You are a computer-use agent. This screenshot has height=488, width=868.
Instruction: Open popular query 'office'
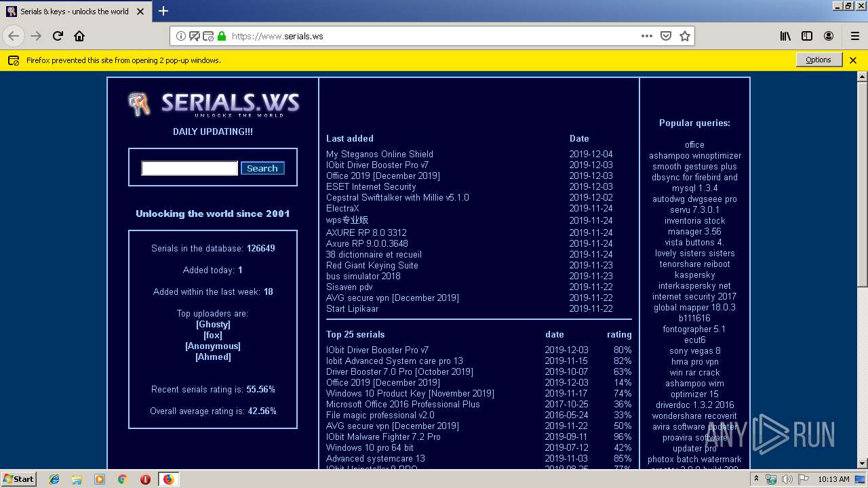click(x=694, y=144)
